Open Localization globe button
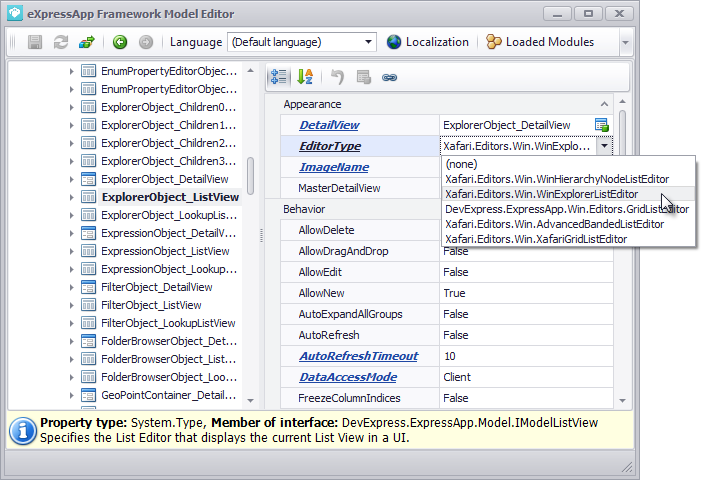 click(x=427, y=42)
